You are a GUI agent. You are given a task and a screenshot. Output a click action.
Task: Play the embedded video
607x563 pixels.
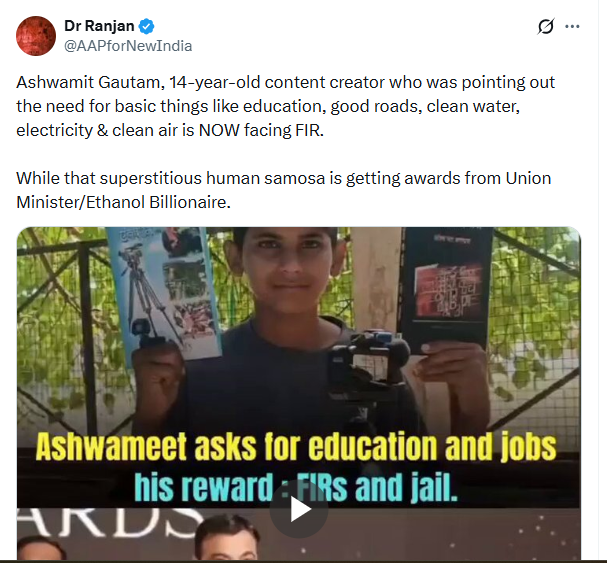(298, 510)
